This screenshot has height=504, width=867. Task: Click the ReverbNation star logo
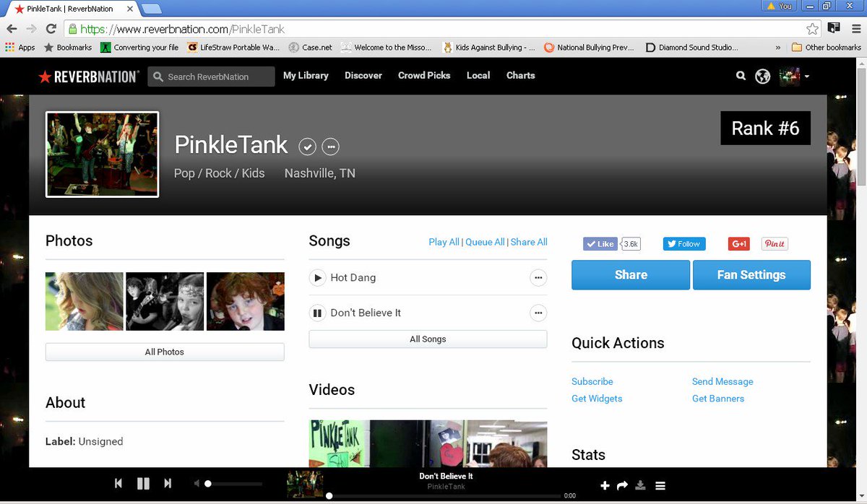point(87,77)
